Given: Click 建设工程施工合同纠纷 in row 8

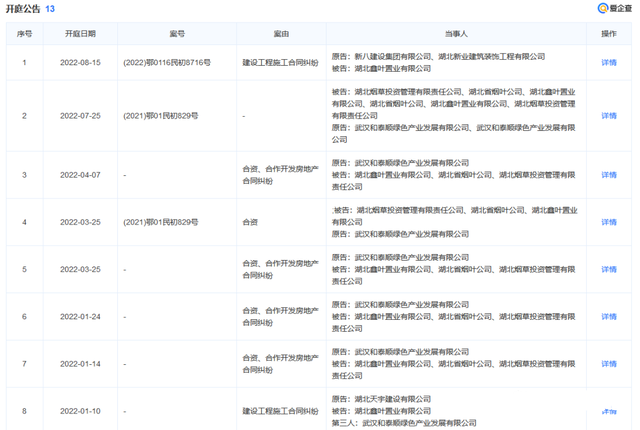Looking at the screenshot, I should coord(280,411).
